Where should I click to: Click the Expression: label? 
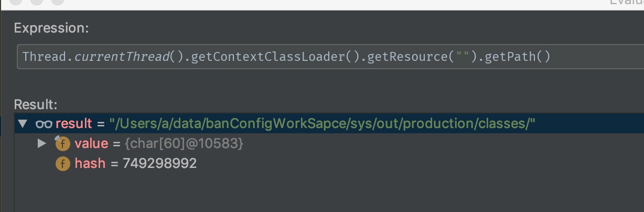click(51, 28)
